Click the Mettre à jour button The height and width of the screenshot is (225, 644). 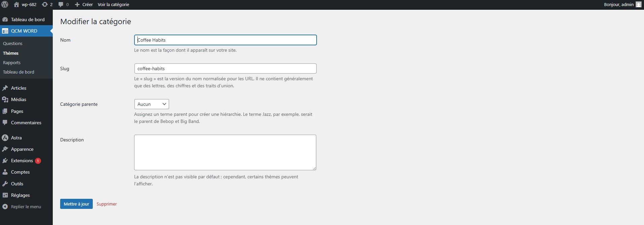76,204
